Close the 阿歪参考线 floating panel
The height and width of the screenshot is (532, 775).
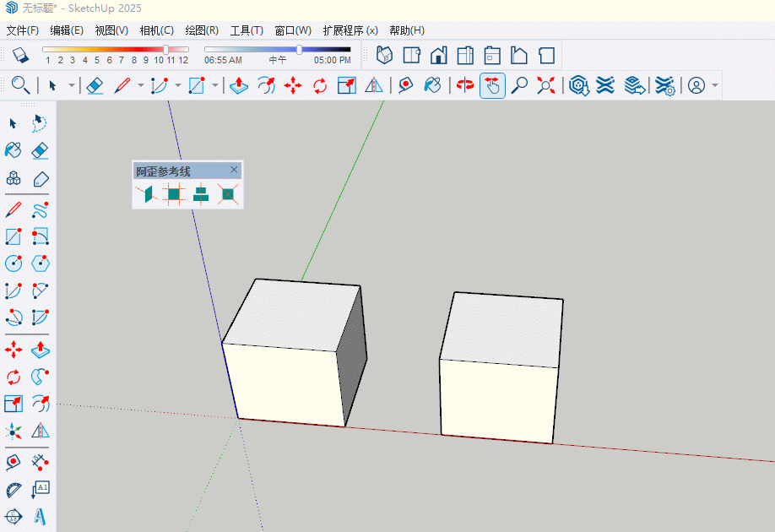(235, 171)
